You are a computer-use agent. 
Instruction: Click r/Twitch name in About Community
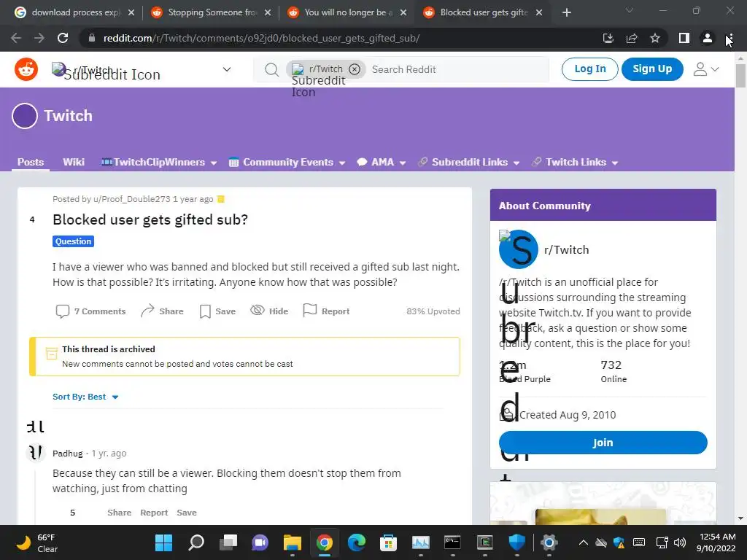click(x=566, y=249)
